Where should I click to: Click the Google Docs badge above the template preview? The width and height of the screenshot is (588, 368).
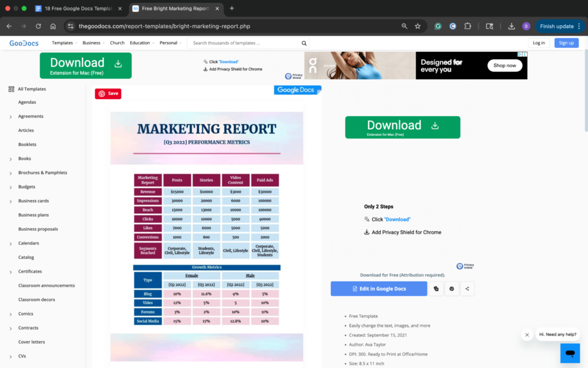click(297, 89)
